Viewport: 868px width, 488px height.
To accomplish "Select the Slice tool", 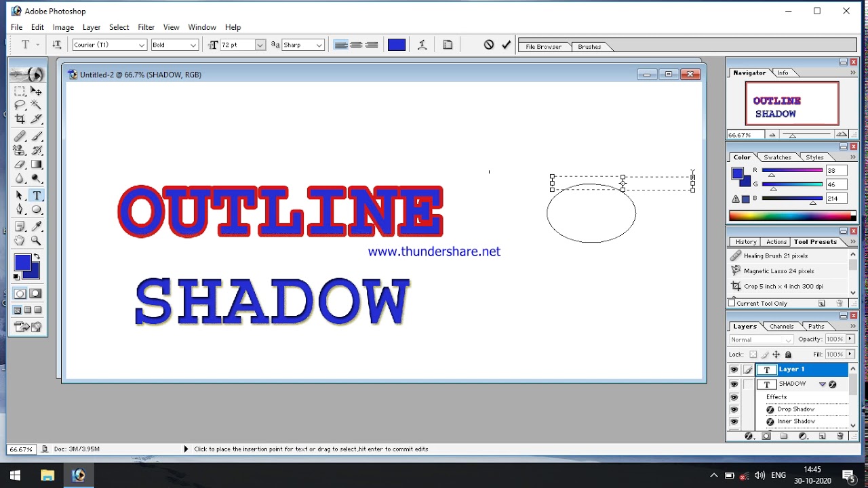I will pos(36,119).
